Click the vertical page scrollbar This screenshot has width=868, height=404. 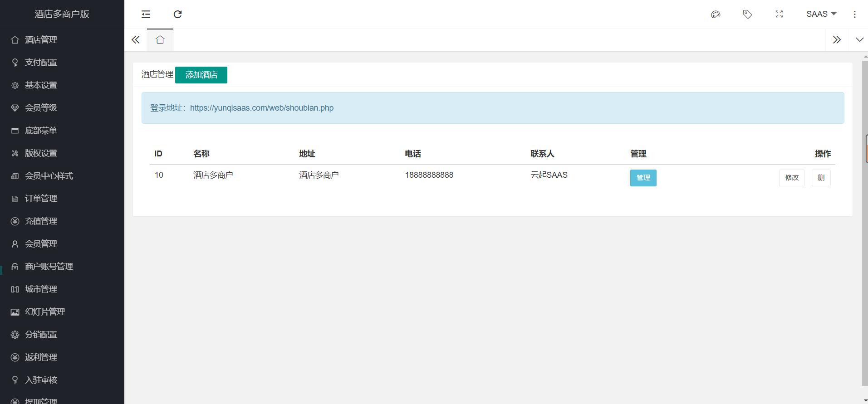pos(864,222)
